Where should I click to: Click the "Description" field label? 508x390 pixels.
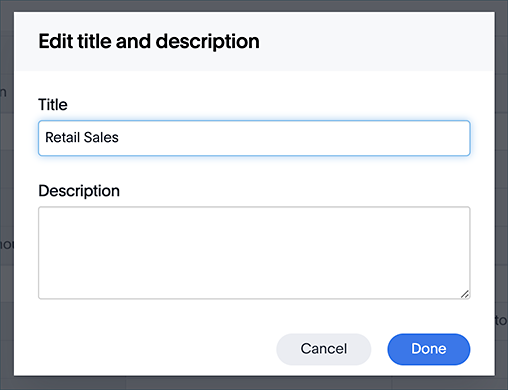click(x=79, y=191)
